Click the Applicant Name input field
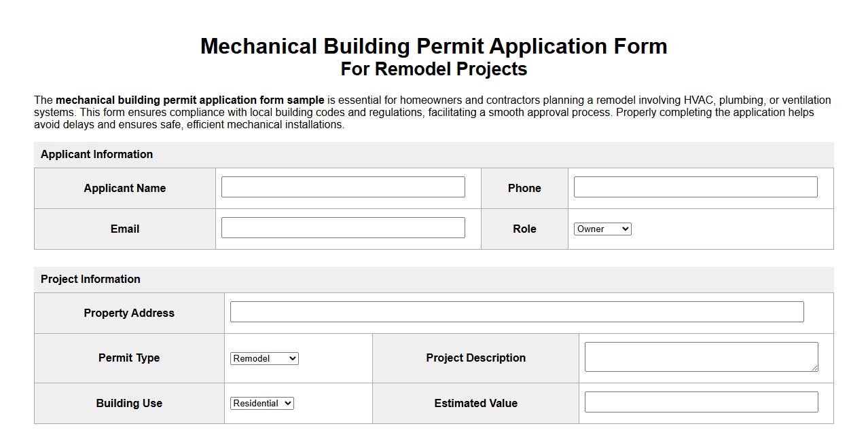 343,187
